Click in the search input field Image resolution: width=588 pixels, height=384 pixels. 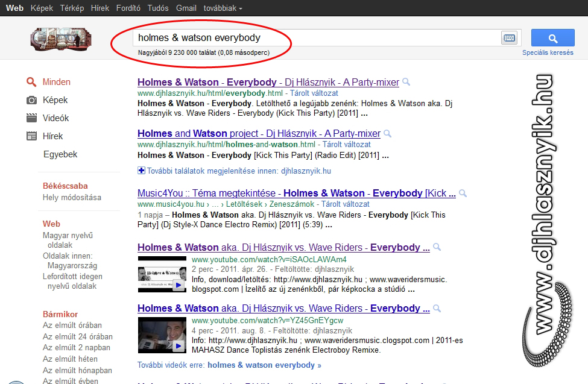pyautogui.click(x=317, y=38)
